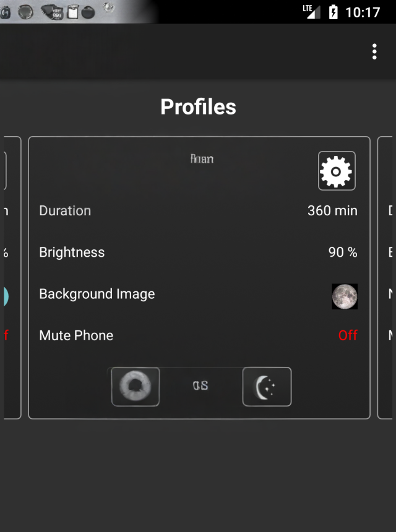Open profile settings gear icon
The height and width of the screenshot is (532, 396).
337,171
